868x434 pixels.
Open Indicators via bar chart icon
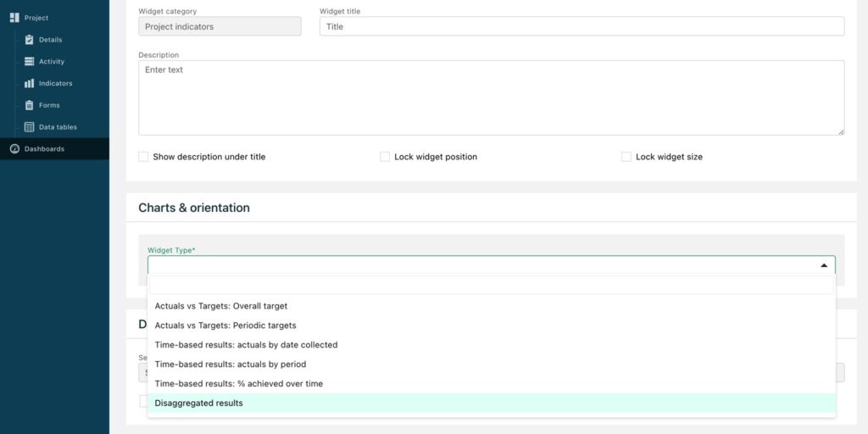(30, 83)
